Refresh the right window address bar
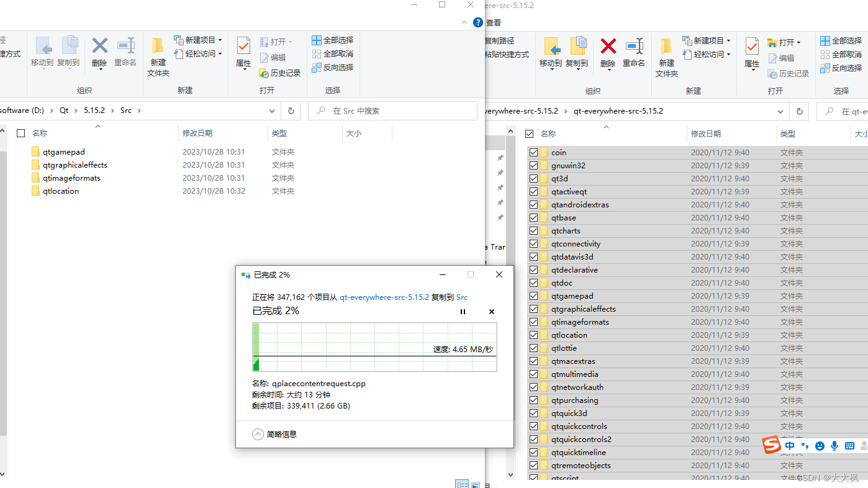Viewport: 868px width, 488px height. click(800, 112)
